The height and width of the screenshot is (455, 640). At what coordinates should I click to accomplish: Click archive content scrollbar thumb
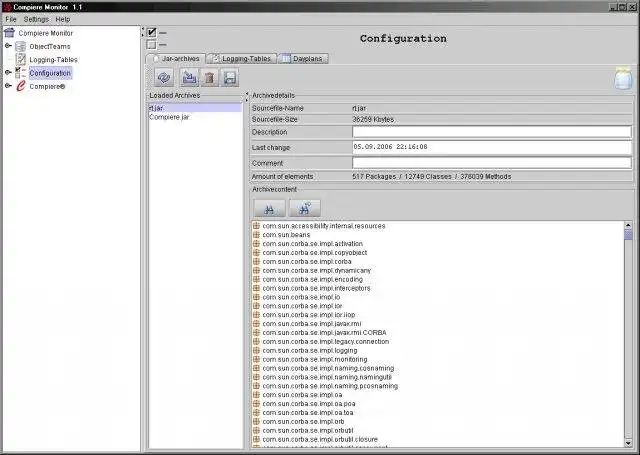[x=628, y=234]
